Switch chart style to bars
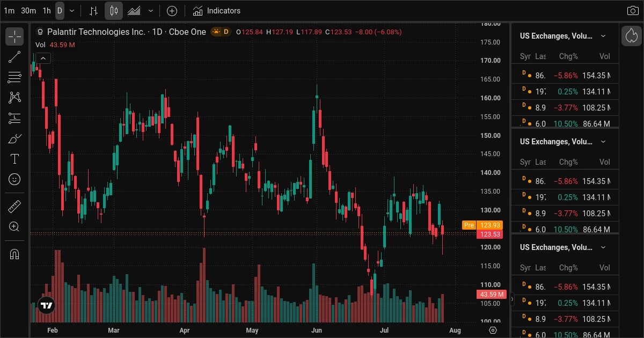The height and width of the screenshot is (338, 644). click(93, 11)
